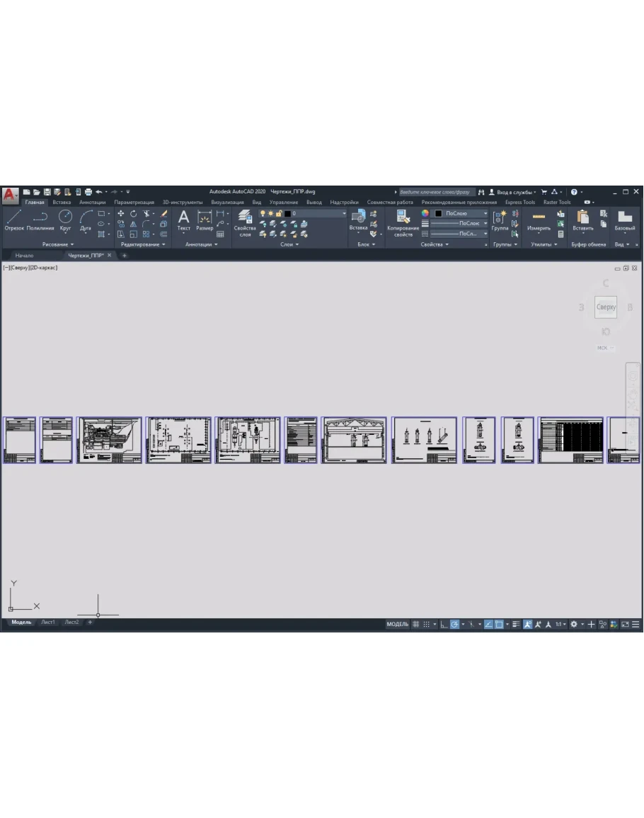Activate the Полилиния polyline tool
The image size is (644, 818).
40,220
